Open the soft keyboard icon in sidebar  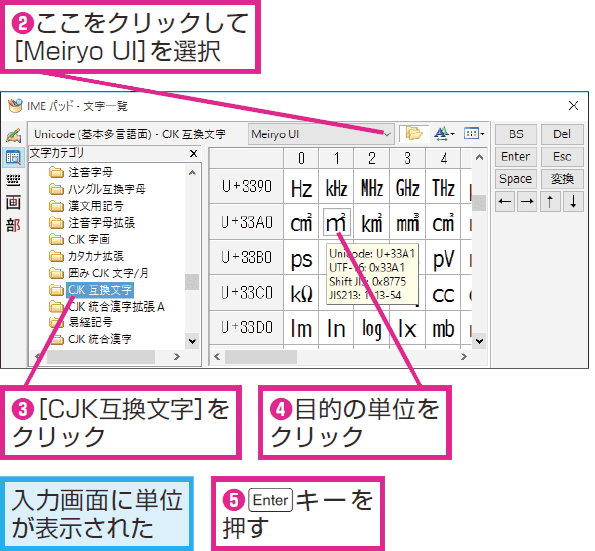click(x=14, y=180)
